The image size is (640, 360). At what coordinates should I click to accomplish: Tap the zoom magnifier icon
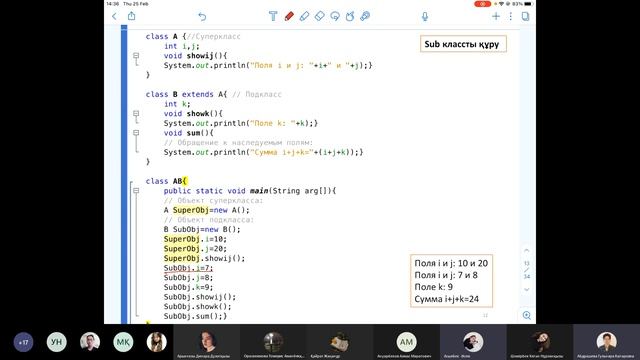tap(527, 315)
